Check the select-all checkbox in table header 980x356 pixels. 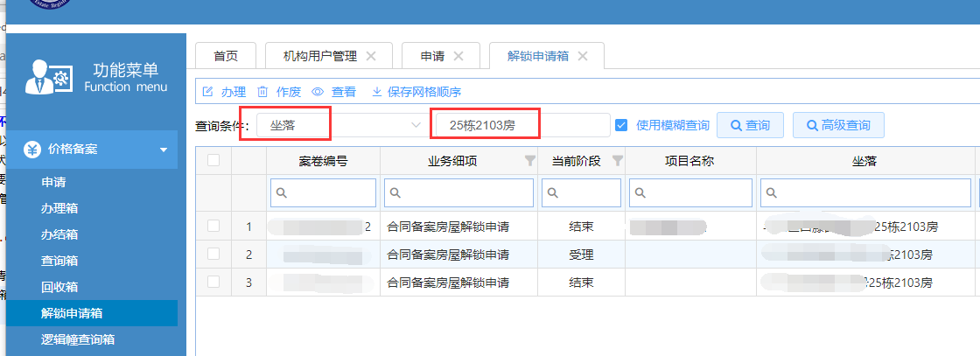(x=213, y=160)
